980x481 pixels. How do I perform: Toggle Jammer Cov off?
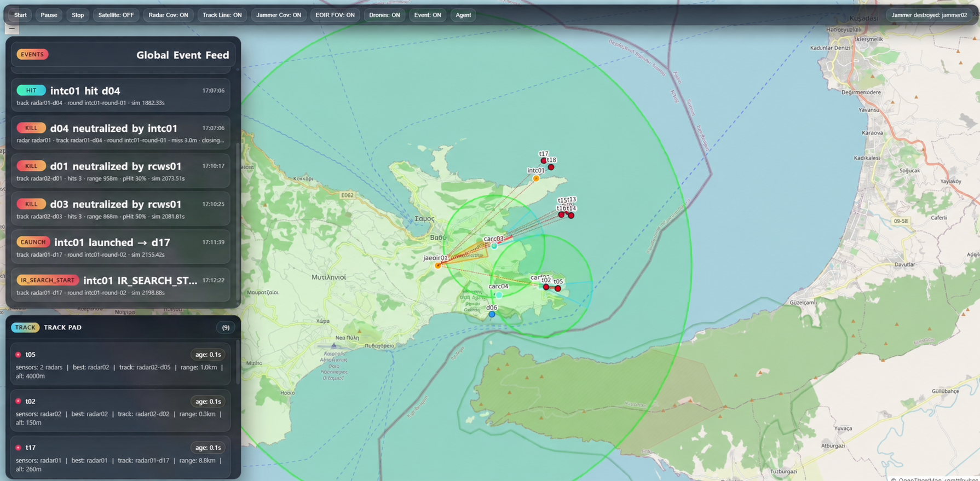coord(278,15)
